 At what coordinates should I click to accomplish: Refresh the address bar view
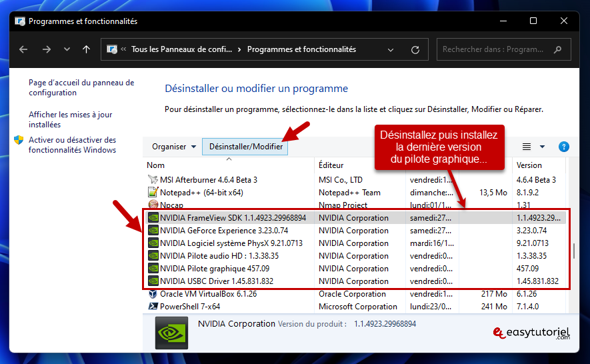pyautogui.click(x=415, y=50)
